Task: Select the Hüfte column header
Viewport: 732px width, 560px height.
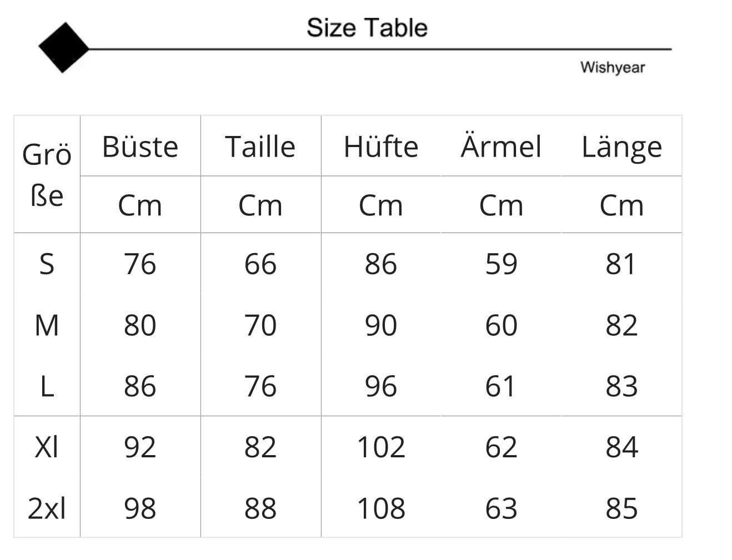Action: 380,147
